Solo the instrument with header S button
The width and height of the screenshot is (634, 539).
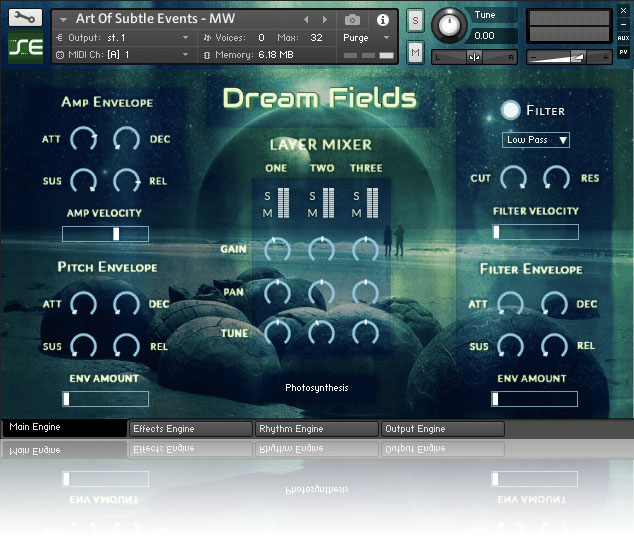pyautogui.click(x=415, y=22)
